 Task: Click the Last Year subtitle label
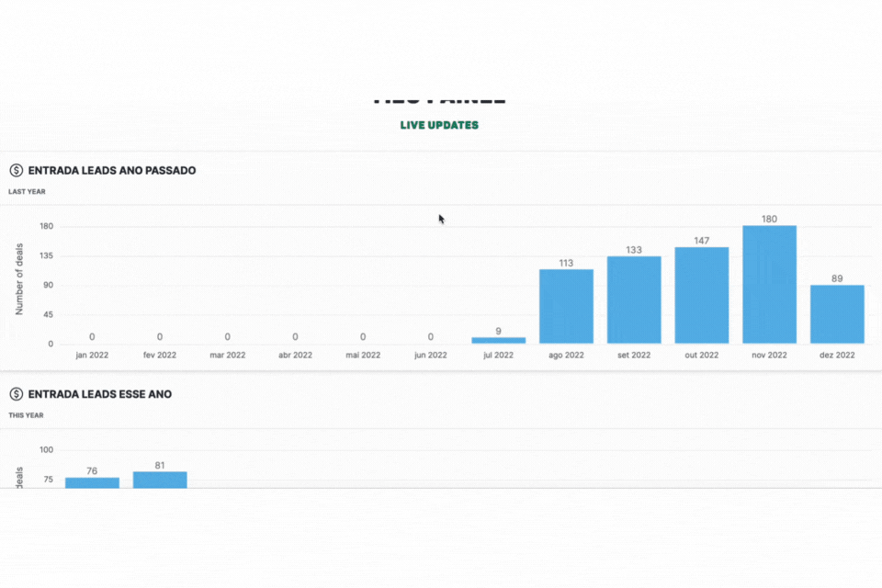(28, 192)
